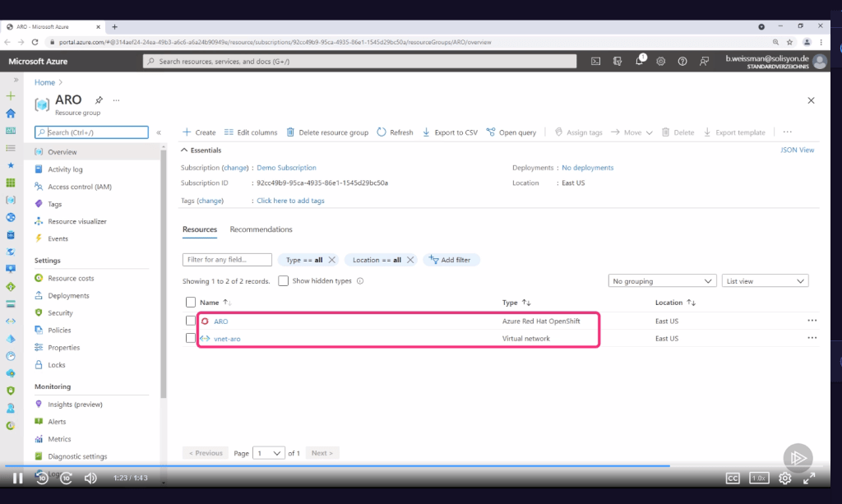This screenshot has width=842, height=504.
Task: Select the Resources tab
Action: pos(200,229)
